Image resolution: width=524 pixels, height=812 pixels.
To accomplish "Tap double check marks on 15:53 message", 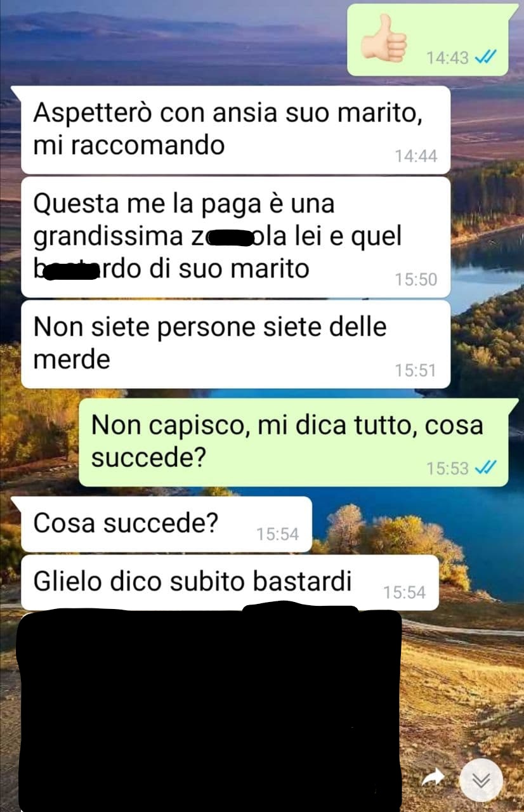I will [x=485, y=468].
